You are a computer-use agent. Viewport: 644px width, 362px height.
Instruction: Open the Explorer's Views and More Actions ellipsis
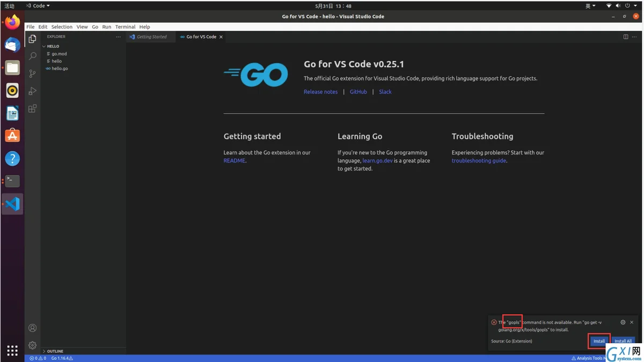click(118, 37)
